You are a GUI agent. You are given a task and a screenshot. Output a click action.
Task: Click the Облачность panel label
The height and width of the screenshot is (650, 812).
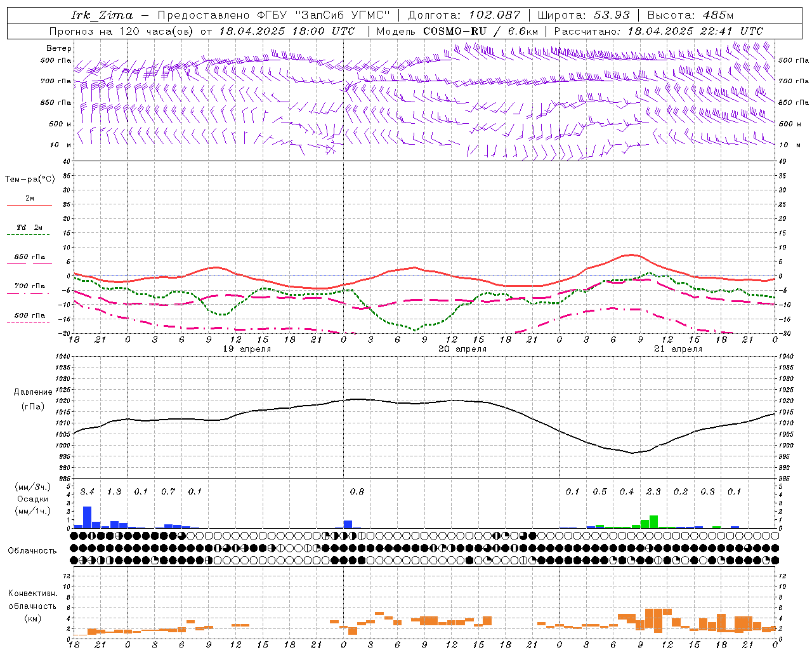point(32,550)
